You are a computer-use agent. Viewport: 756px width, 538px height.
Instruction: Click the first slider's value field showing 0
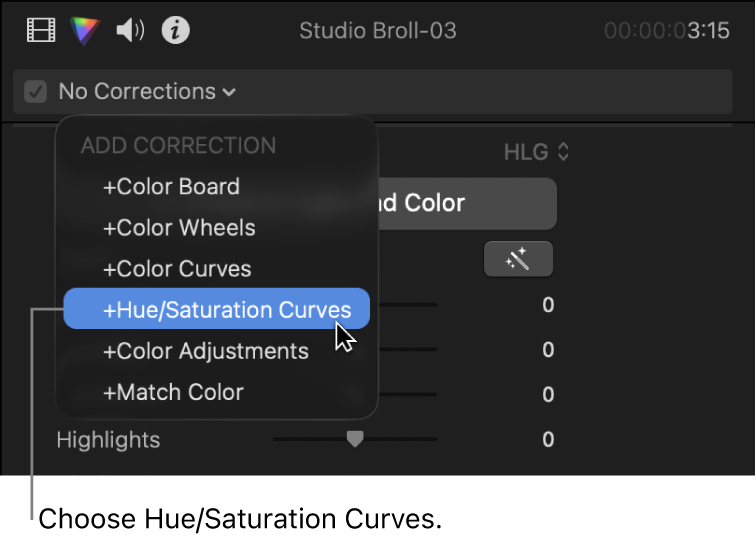pyautogui.click(x=548, y=305)
